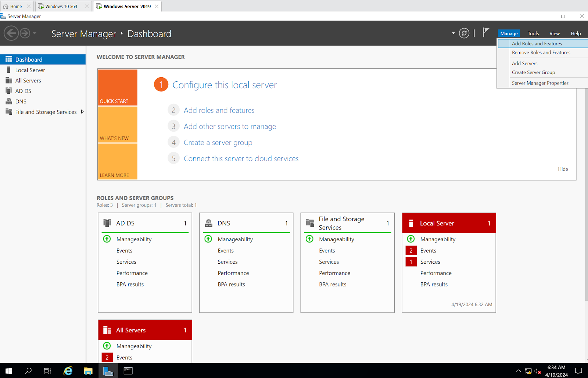
Task: Click AD DS Manageability status icon
Action: click(107, 239)
